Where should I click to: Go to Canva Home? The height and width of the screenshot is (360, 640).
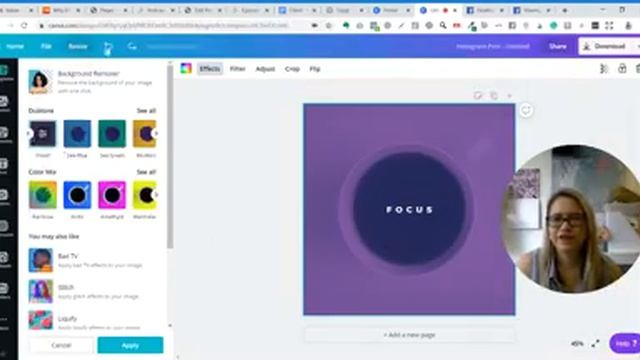15,46
